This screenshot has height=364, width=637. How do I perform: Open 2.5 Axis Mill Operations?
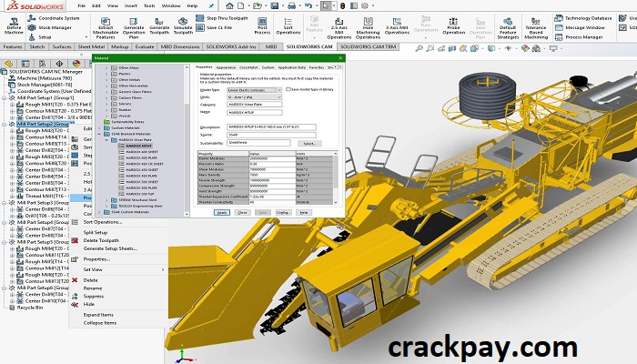(x=339, y=28)
